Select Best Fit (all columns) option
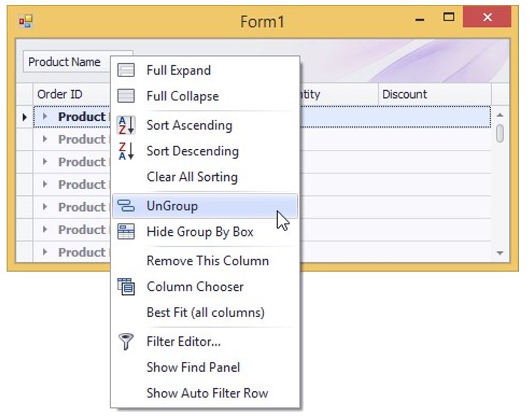 point(205,312)
